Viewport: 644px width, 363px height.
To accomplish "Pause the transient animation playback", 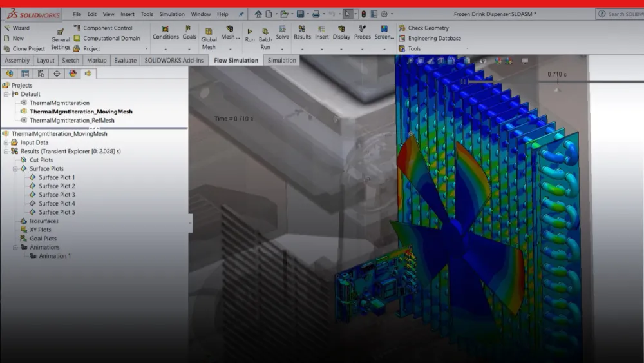I will click(463, 82).
